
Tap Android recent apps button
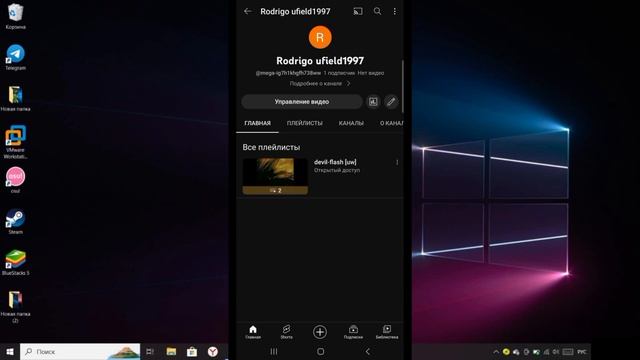[x=274, y=351]
